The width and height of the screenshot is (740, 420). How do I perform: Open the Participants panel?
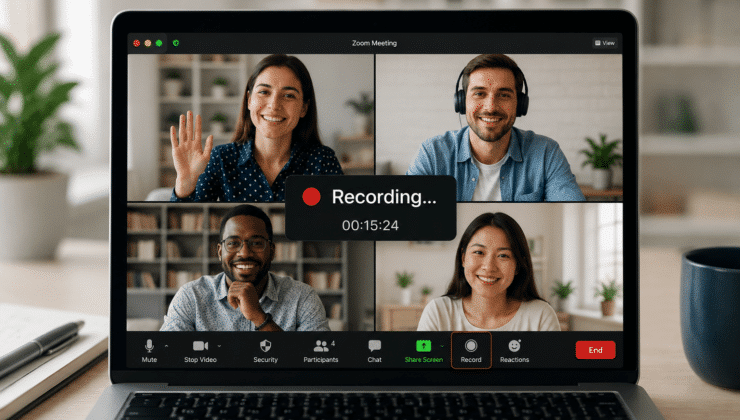[321, 351]
